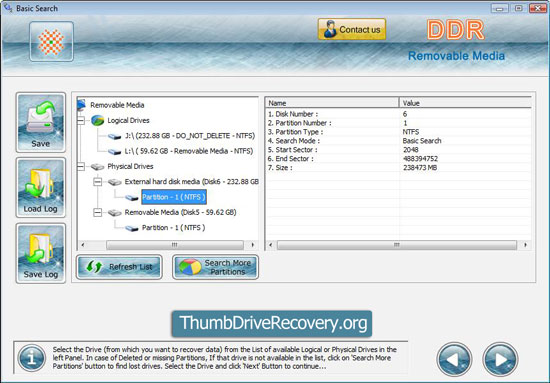The width and height of the screenshot is (550, 383).
Task: Open the Contact us button
Action: pos(352,29)
